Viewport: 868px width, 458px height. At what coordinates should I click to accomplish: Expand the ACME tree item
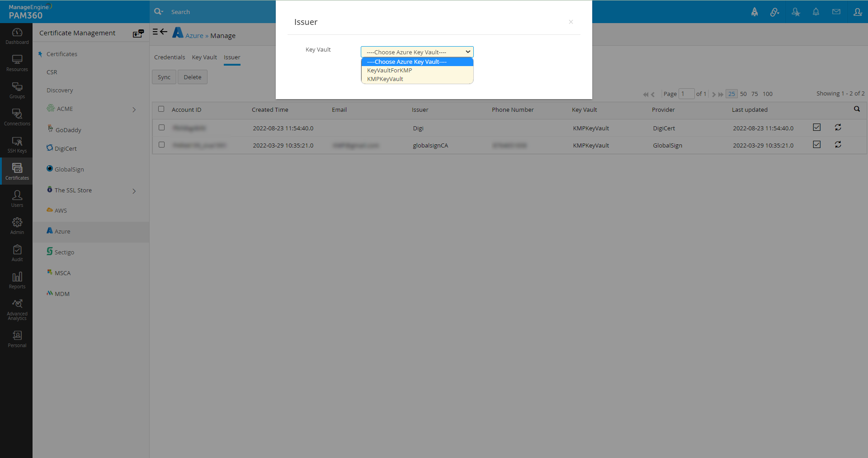click(134, 109)
